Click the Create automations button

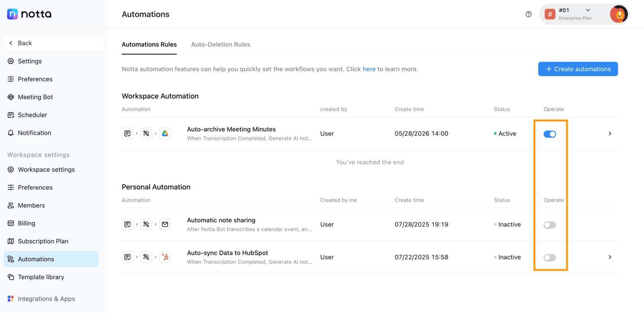pyautogui.click(x=578, y=69)
